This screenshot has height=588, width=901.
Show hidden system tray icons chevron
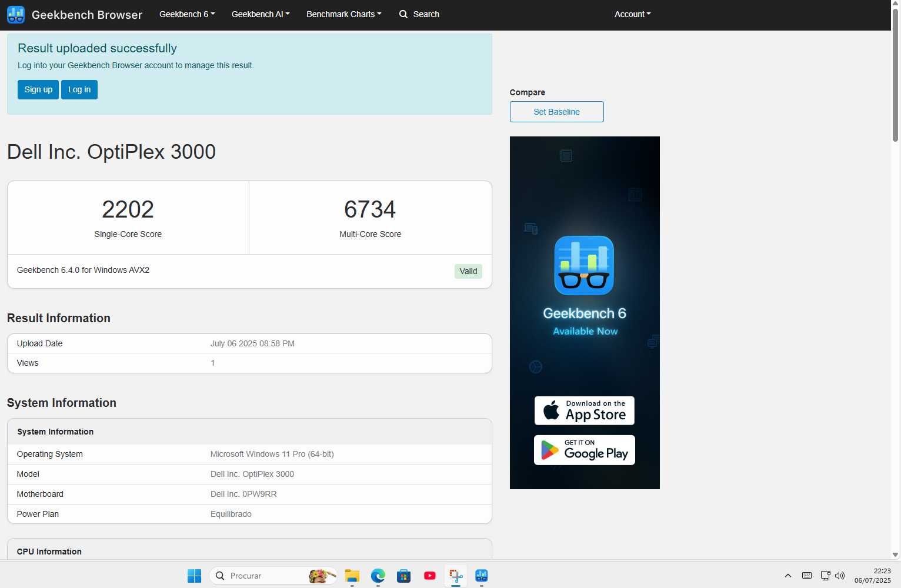(x=788, y=576)
